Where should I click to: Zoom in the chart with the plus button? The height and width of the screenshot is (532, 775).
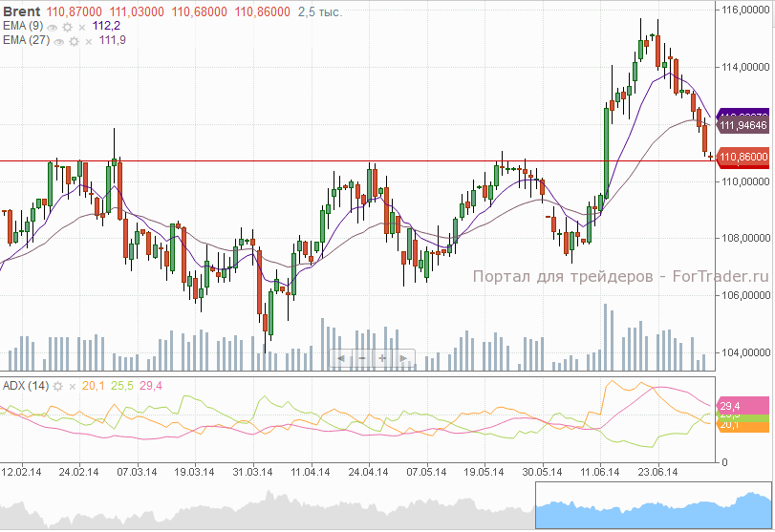coord(382,358)
